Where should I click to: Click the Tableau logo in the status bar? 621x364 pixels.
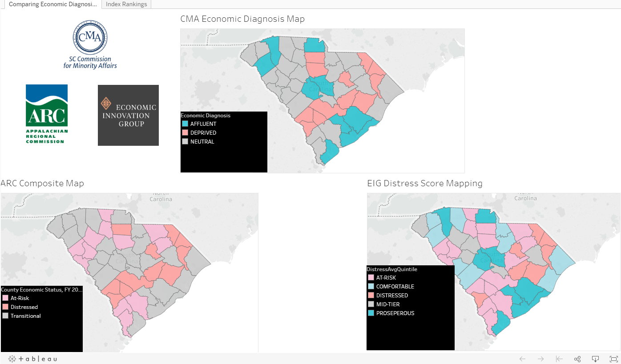point(33,359)
